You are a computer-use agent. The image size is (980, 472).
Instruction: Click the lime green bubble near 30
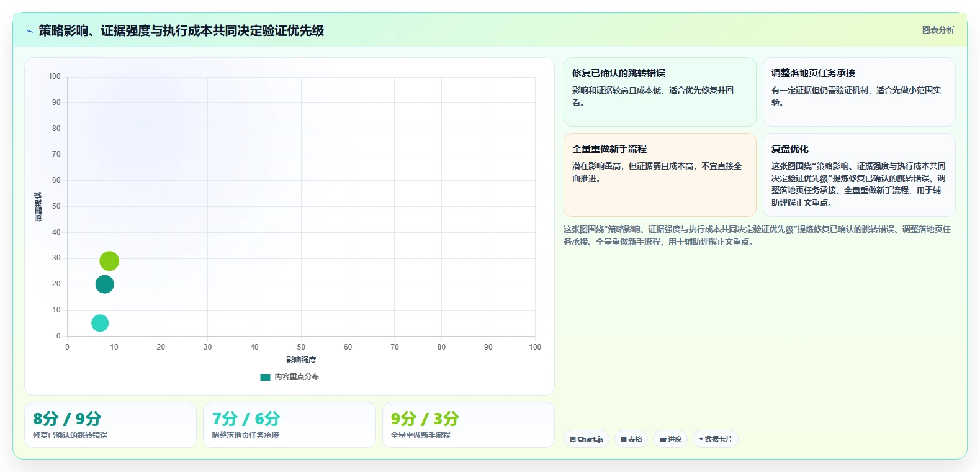[109, 261]
